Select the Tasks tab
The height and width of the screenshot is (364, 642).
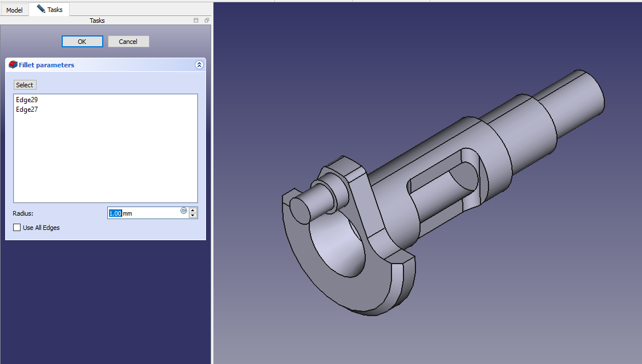tap(50, 10)
